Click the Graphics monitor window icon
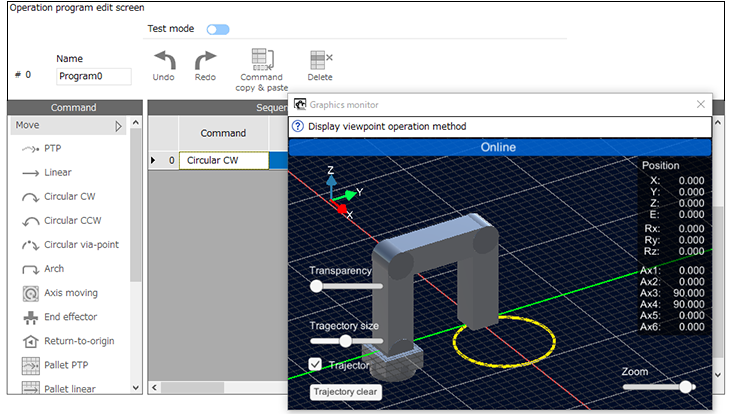 300,104
